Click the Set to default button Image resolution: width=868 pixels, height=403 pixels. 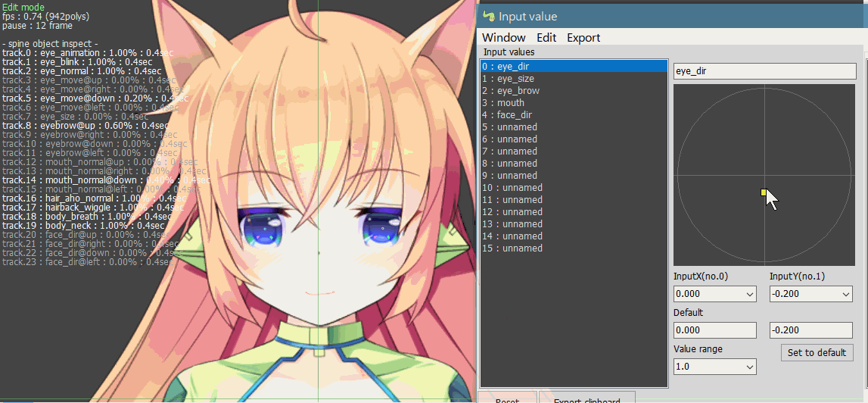(x=817, y=352)
